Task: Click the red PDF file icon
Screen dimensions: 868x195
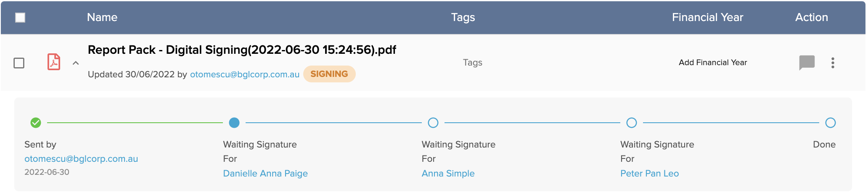Action: 54,62
